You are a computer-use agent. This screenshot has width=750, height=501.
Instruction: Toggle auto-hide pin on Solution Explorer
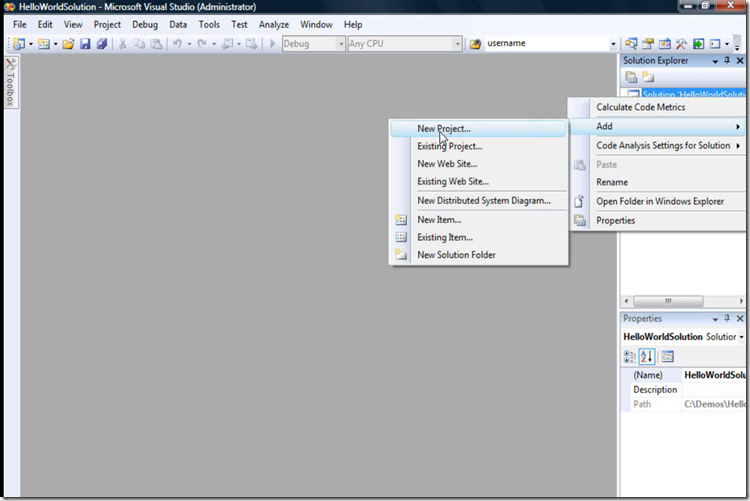[727, 60]
